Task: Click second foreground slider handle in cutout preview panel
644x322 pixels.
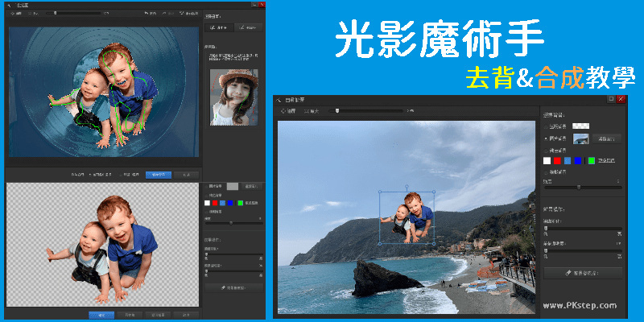Action: coord(207,270)
